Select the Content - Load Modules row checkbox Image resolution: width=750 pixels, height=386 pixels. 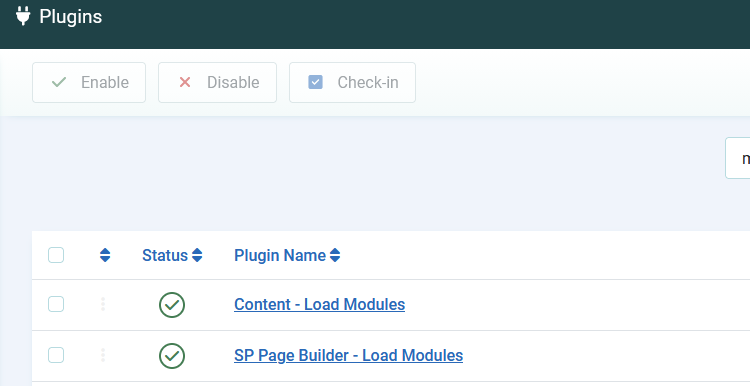[x=56, y=304]
